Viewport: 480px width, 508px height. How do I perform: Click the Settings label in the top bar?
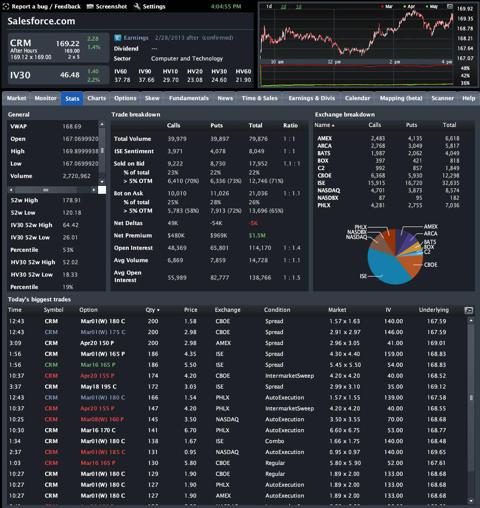tap(154, 6)
